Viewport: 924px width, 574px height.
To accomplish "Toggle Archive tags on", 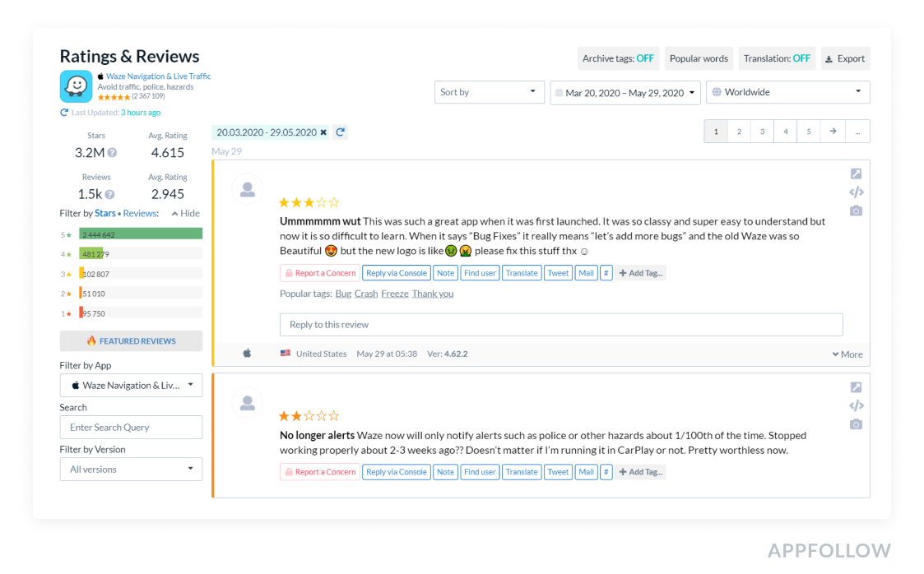I will (618, 58).
